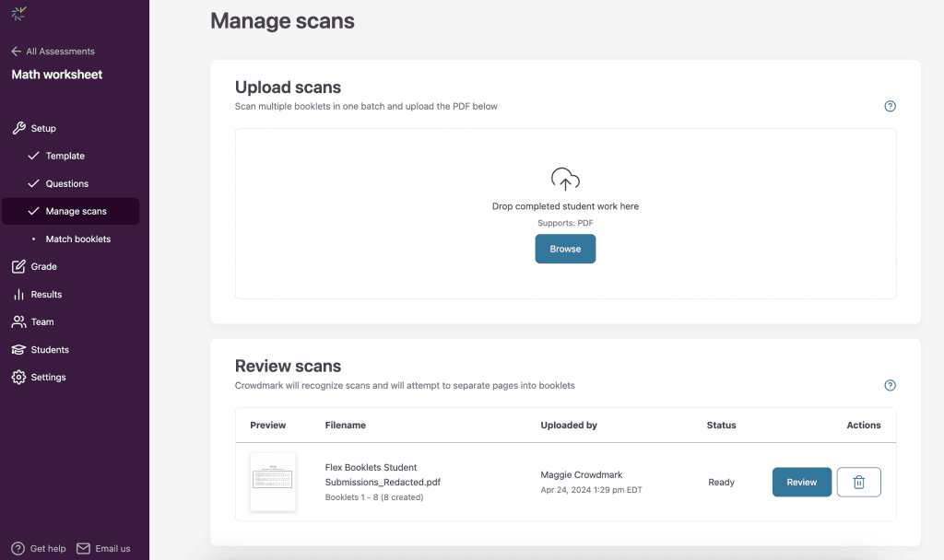
Task: Click the Crowdmark logo icon
Action: coord(18,13)
